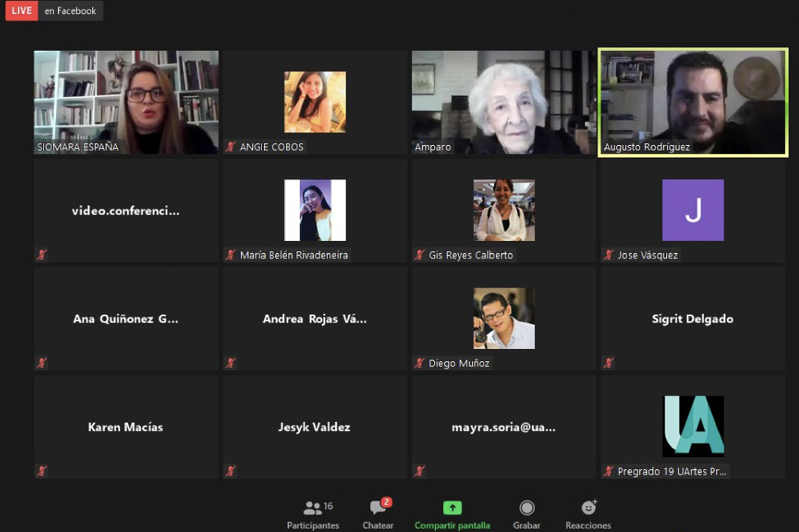Click the purple J avatar tile

click(693, 210)
